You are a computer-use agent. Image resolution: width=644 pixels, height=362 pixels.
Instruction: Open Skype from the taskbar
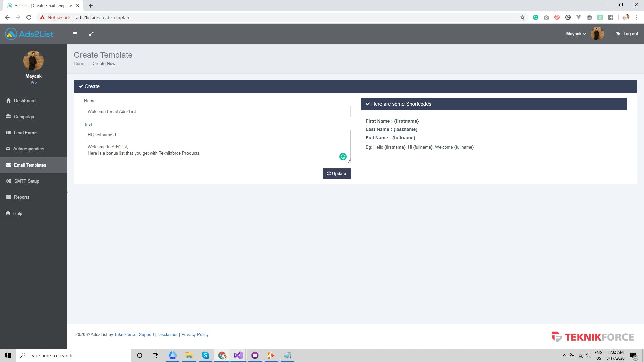tap(205, 355)
